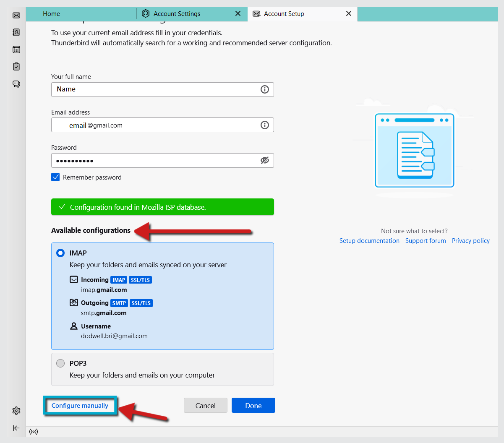Close the Account Setup tab
504x443 pixels.
pos(349,14)
